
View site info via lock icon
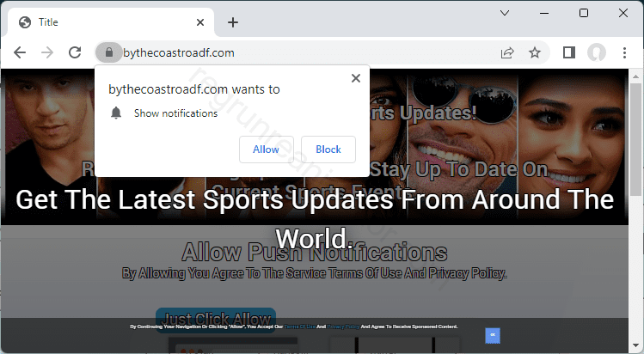pos(108,52)
